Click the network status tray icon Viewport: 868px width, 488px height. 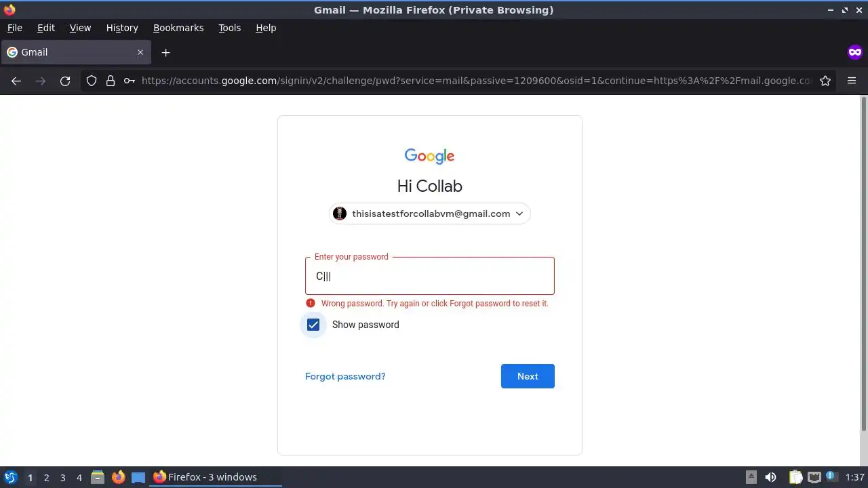(814, 477)
